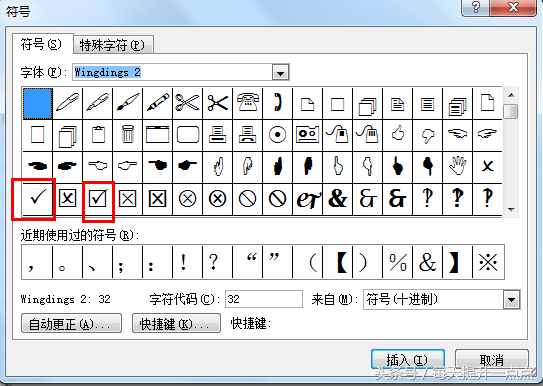Choose the recently used semicolon symbol
Image resolution: width=543 pixels, height=386 pixels.
point(127,262)
